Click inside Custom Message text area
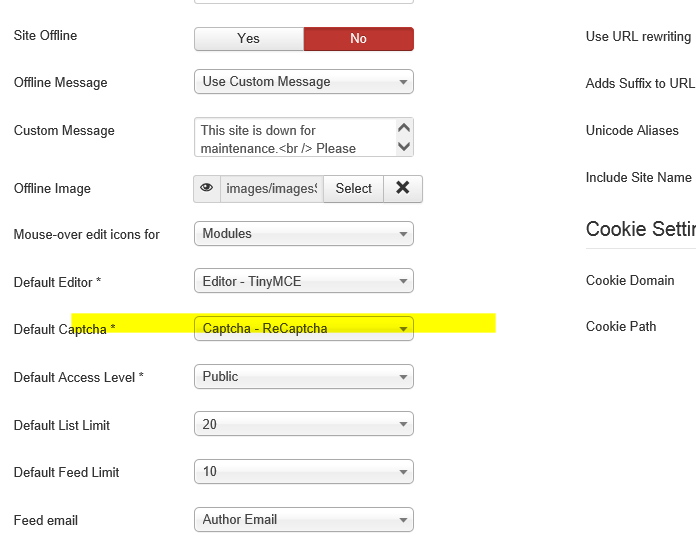 (295, 138)
